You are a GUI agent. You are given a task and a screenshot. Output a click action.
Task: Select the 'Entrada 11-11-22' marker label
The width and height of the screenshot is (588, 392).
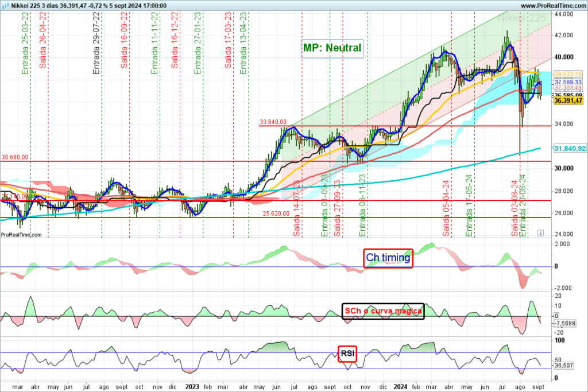tap(154, 43)
